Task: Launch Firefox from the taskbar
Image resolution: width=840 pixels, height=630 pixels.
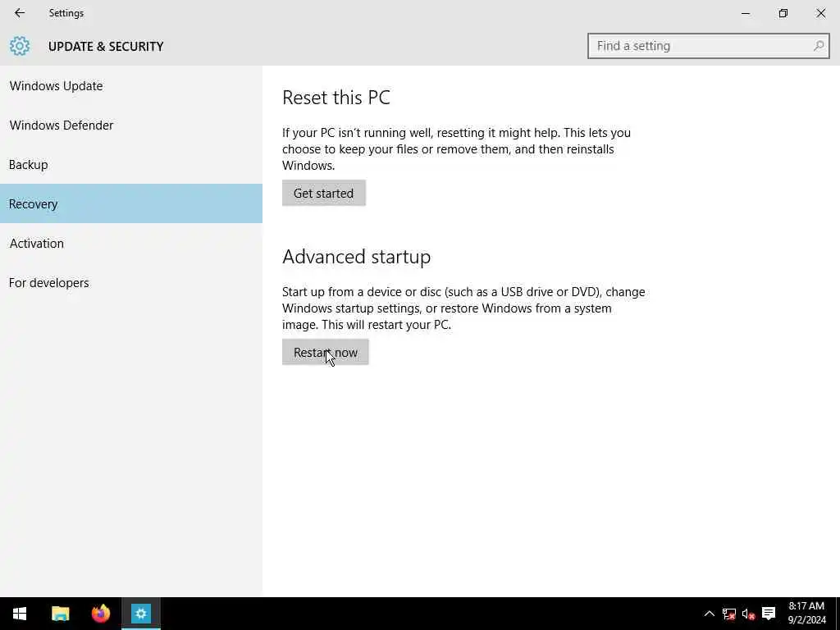Action: pos(101,614)
